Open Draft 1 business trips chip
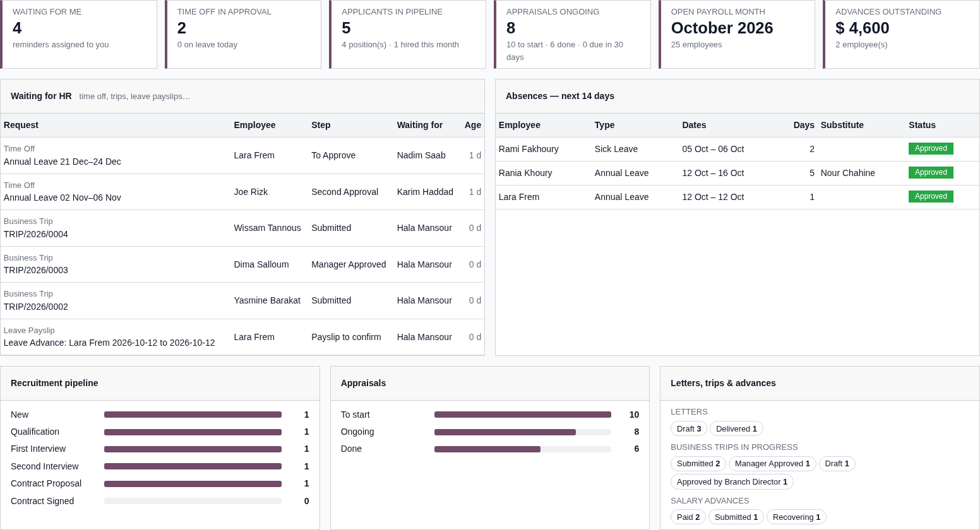 coord(837,464)
